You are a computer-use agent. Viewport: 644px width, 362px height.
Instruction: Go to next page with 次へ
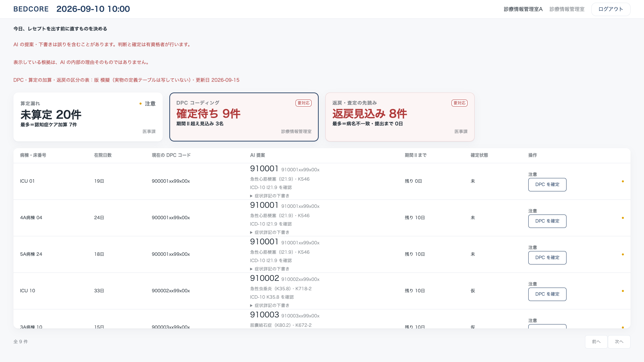tap(619, 342)
